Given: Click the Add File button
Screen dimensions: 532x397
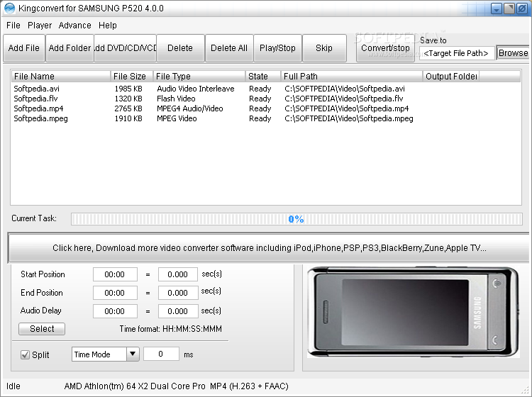Looking at the screenshot, I should pyautogui.click(x=23, y=48).
